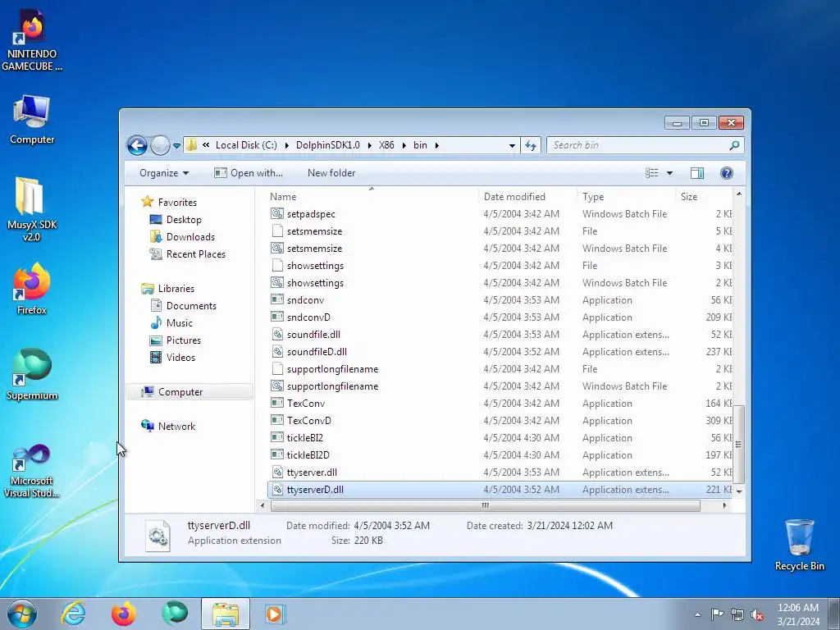Select supportlongfilename Windows Batch File icon
This screenshot has height=630, width=840.
[x=277, y=386]
